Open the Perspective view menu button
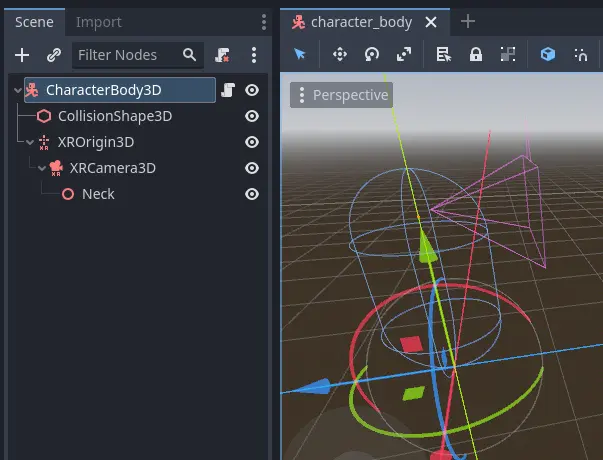Screen dimensions: 603x460 coord(341,95)
